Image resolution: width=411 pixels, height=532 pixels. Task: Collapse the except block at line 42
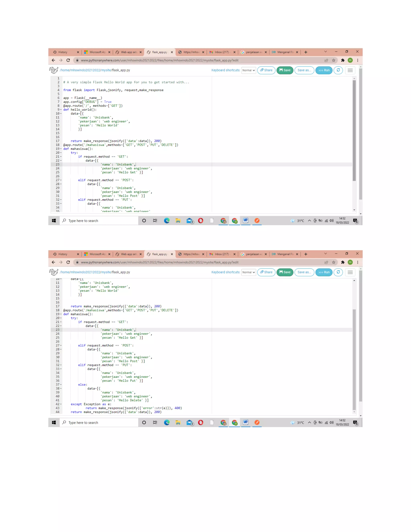click(61, 404)
